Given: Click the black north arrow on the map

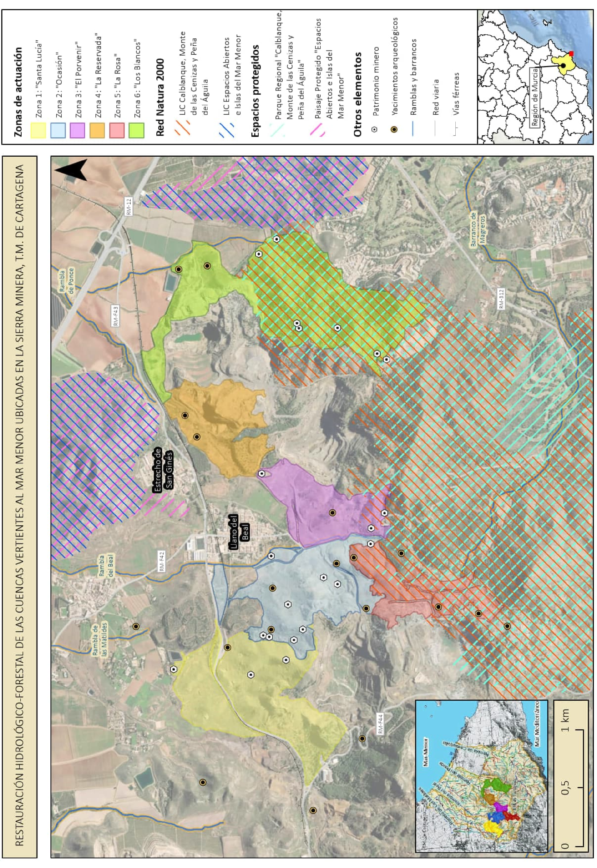Looking at the screenshot, I should 71,170.
